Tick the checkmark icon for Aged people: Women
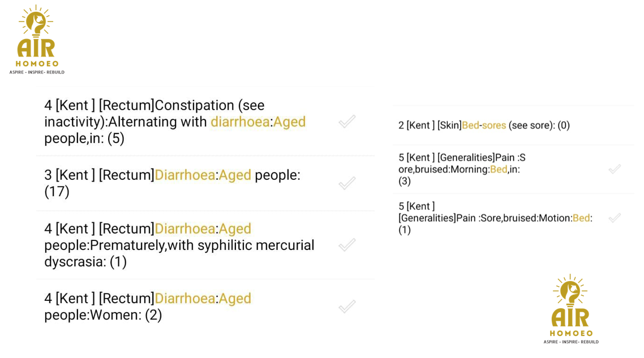The width and height of the screenshot is (644, 358). coord(347,307)
